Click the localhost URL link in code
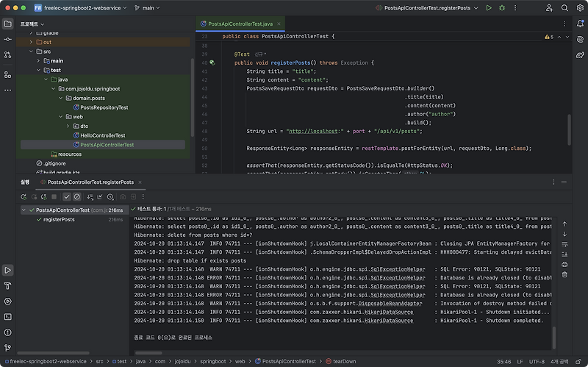This screenshot has width=588, height=367. coord(312,131)
